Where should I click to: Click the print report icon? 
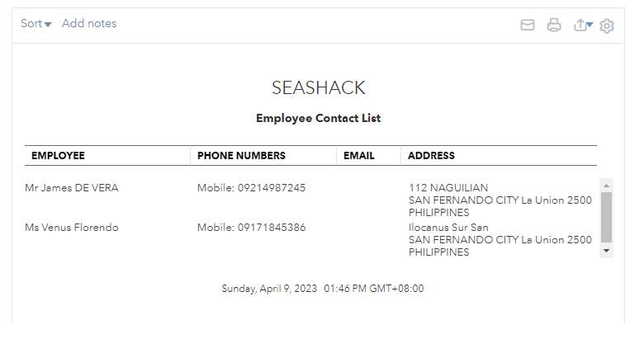(554, 26)
